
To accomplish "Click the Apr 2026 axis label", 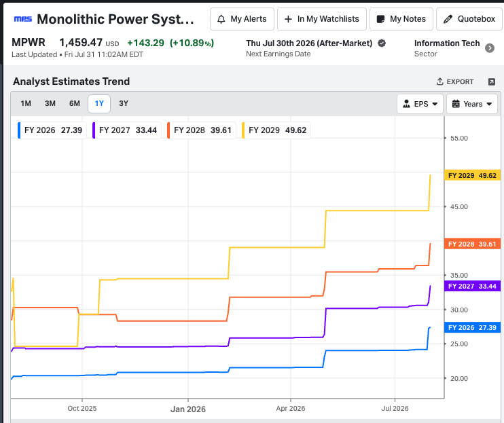I will 291,408.
